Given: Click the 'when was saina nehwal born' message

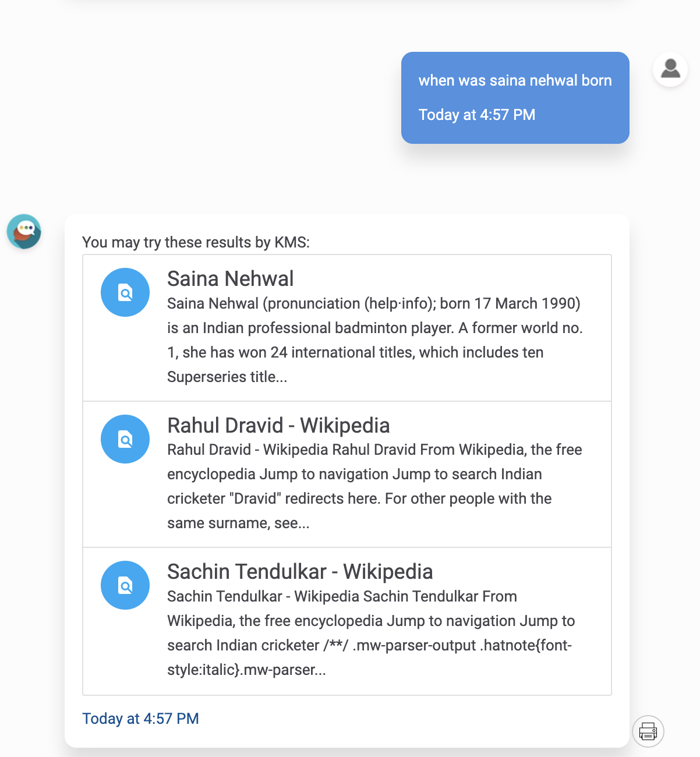Looking at the screenshot, I should click(x=515, y=80).
